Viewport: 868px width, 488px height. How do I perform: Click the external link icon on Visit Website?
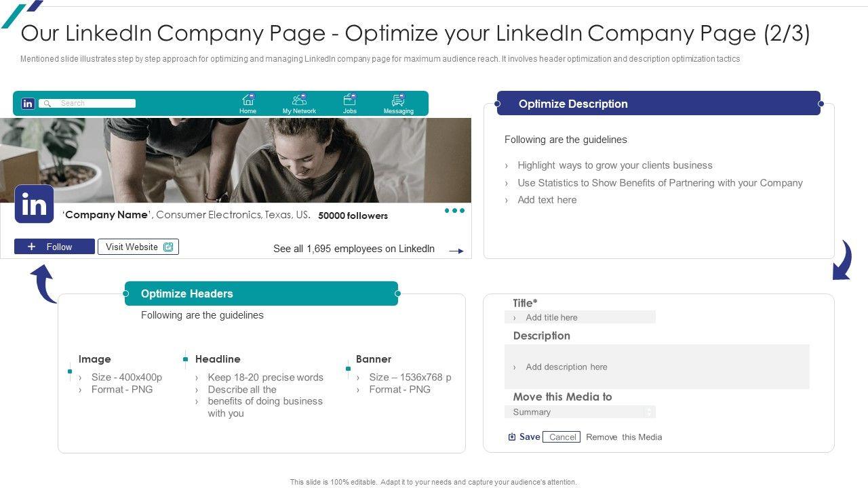[x=168, y=247]
